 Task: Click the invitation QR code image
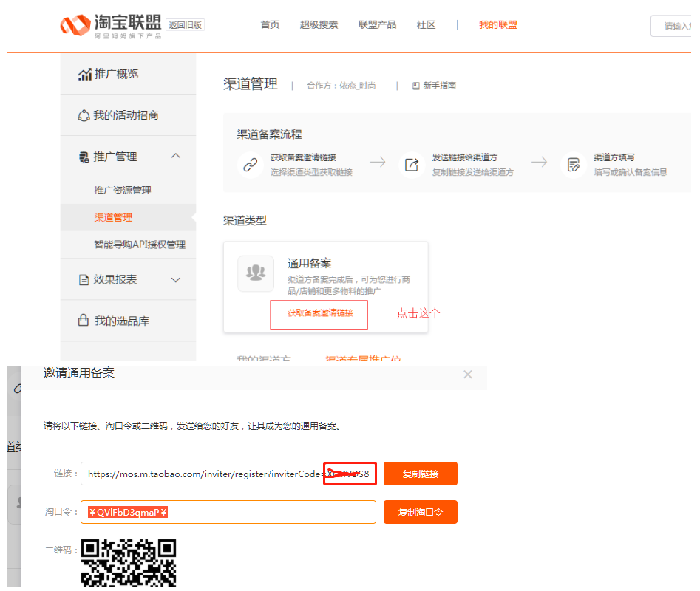[129, 563]
